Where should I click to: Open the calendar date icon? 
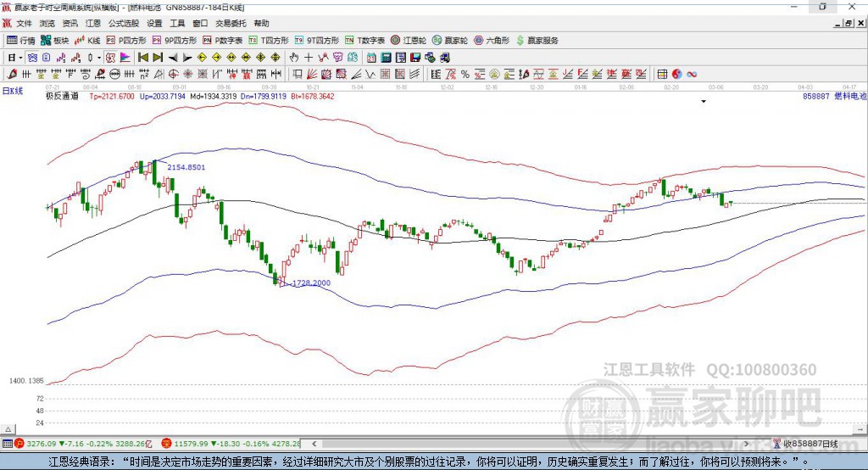click(x=371, y=57)
